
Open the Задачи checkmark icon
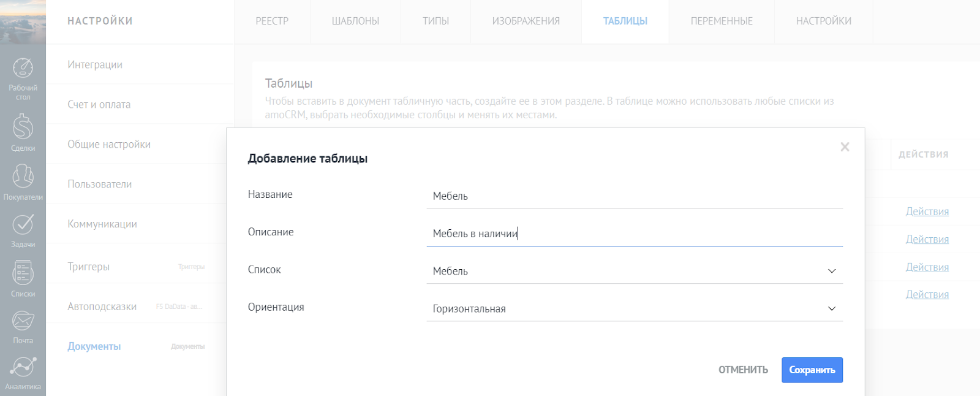(x=23, y=225)
